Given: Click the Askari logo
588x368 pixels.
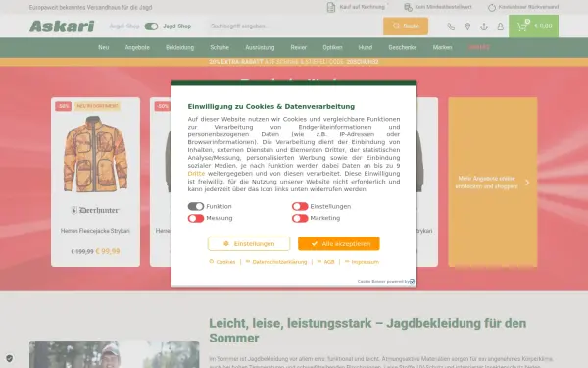Looking at the screenshot, I should point(62,26).
